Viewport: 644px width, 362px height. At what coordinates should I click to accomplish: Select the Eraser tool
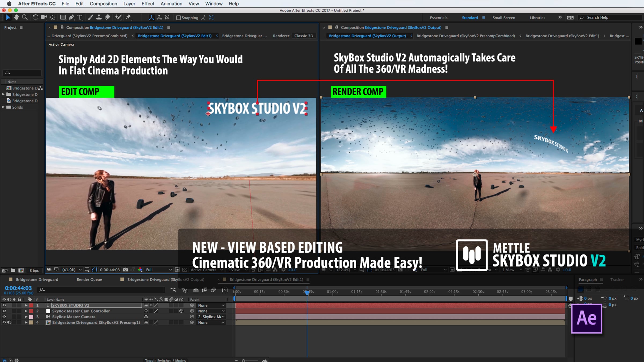click(x=107, y=17)
